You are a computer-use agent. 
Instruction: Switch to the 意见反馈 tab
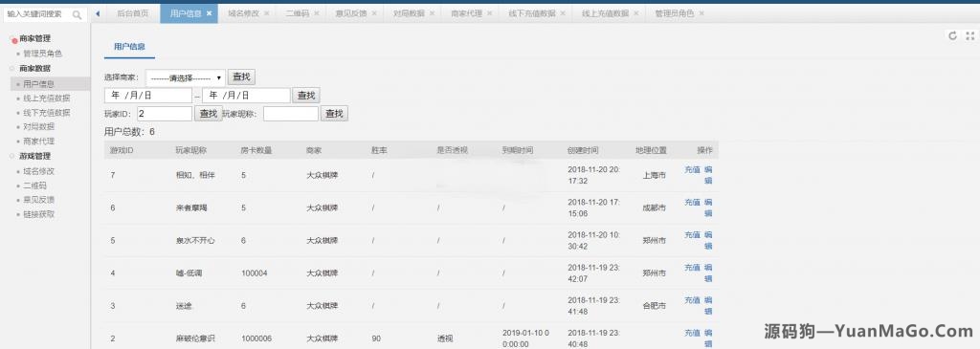point(351,13)
